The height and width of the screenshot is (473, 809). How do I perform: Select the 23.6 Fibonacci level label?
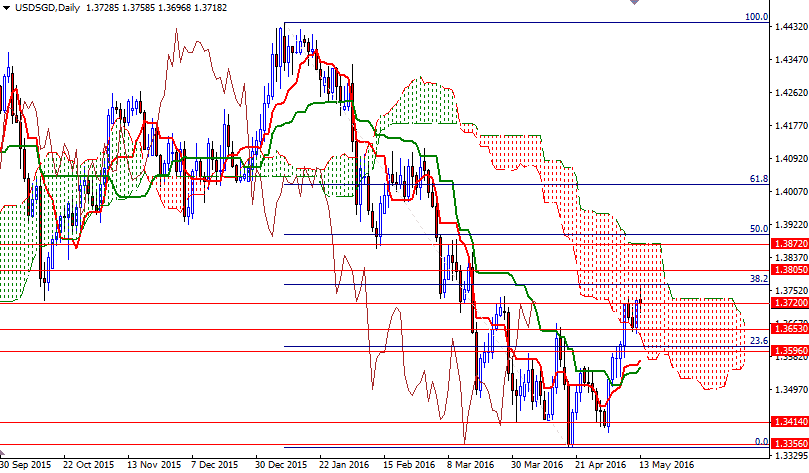[x=758, y=341]
